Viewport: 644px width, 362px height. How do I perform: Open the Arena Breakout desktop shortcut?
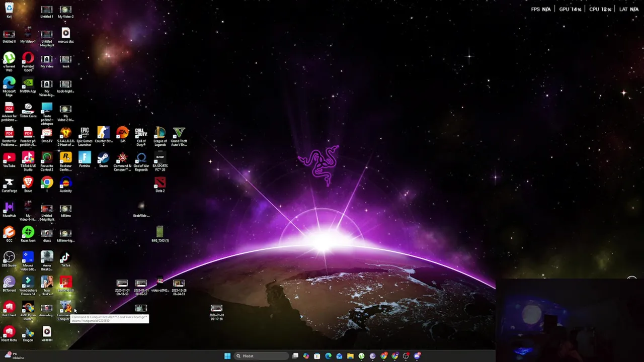pyautogui.click(x=47, y=261)
